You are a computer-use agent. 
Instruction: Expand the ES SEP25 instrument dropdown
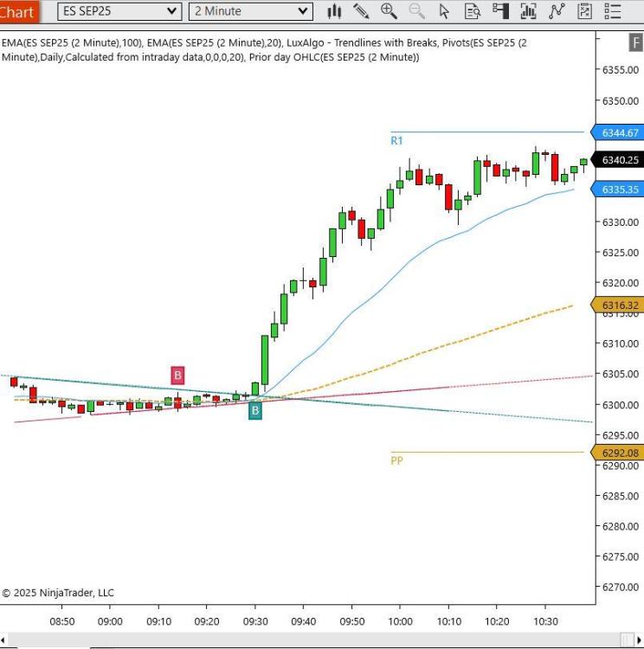click(x=172, y=11)
